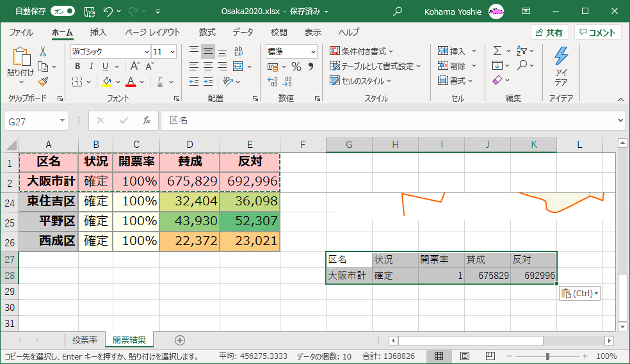Collapse the ribbon with the arrow
Viewport: 630px width, 364px height.
coord(621,99)
